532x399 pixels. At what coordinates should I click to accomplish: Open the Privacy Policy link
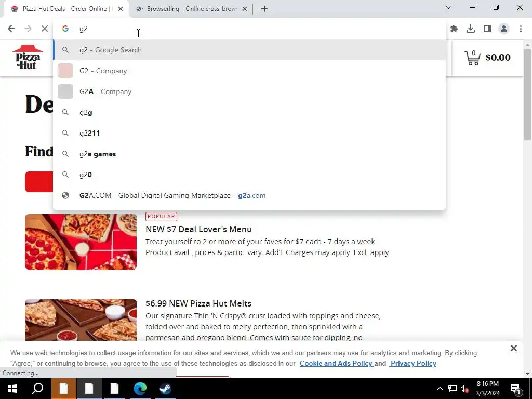[x=413, y=363]
